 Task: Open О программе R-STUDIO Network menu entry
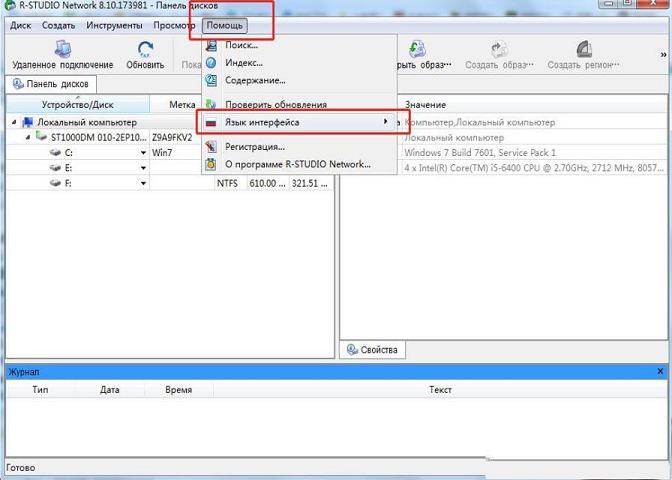[x=297, y=164]
